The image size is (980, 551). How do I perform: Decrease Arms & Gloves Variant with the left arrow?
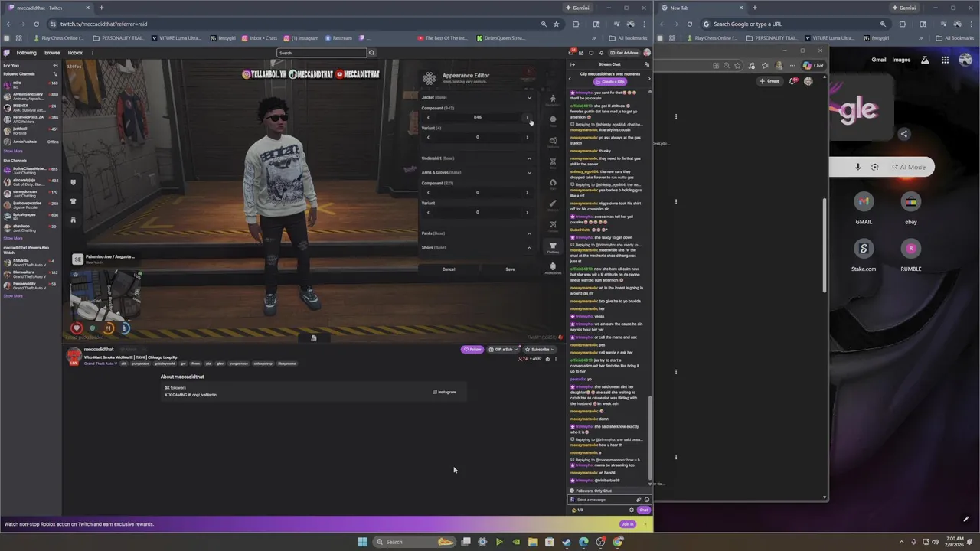[428, 212]
